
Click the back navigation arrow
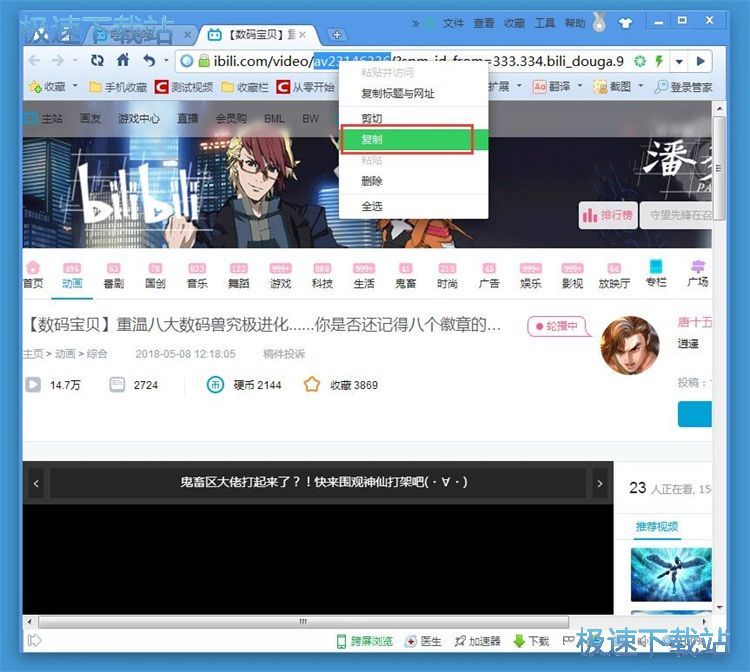tap(34, 60)
